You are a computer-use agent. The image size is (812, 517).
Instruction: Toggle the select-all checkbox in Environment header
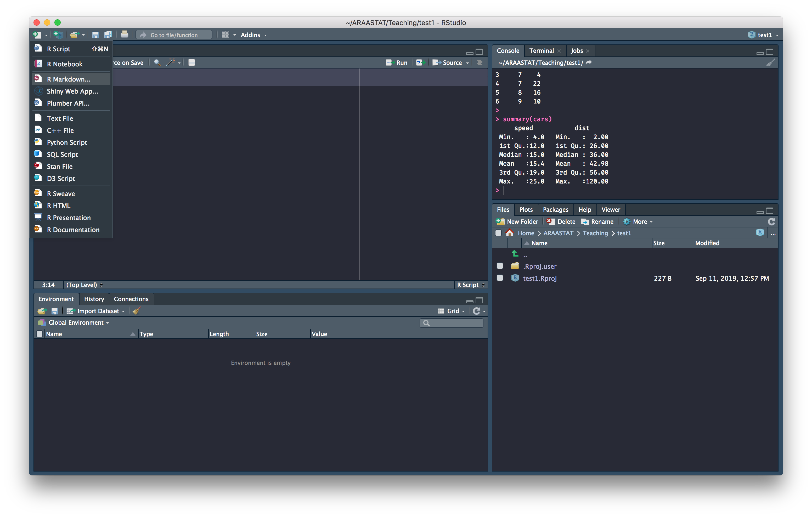point(40,334)
